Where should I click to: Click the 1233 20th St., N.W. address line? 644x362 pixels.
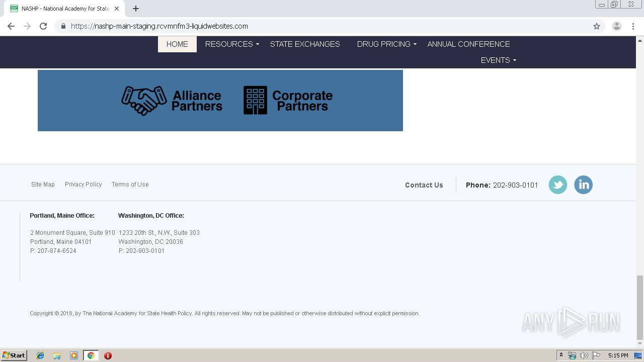(159, 233)
